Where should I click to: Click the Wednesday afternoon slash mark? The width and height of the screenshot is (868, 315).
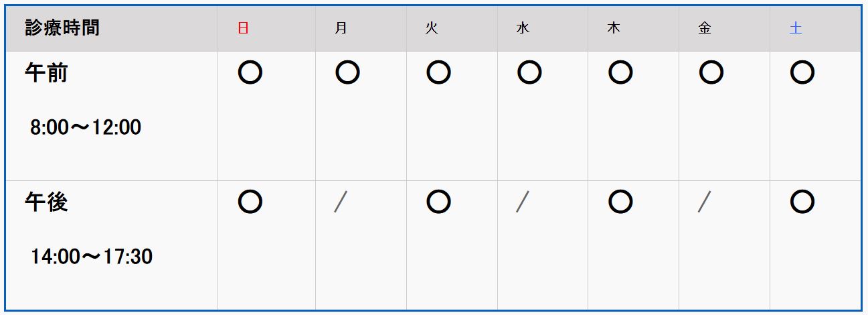pyautogui.click(x=523, y=202)
